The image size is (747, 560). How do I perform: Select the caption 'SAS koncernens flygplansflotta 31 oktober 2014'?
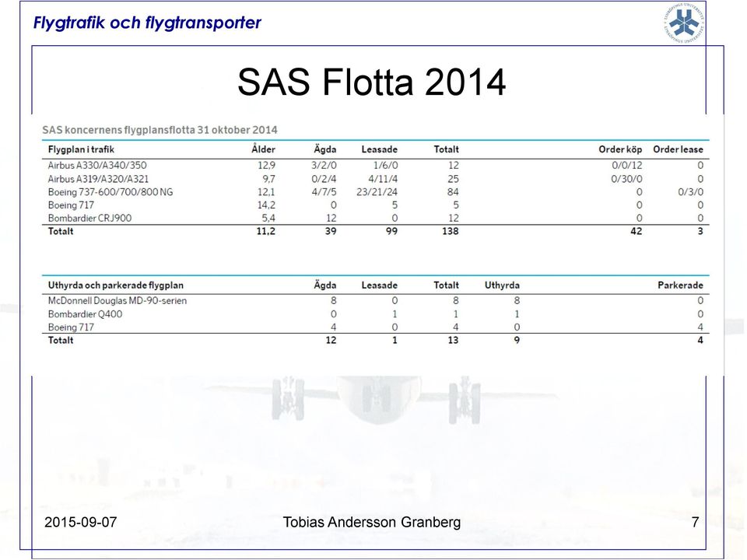pos(160,130)
